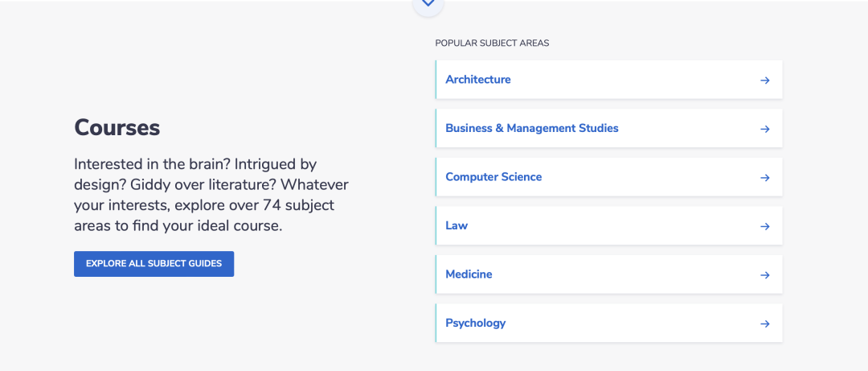Choose Psychology from popular subjects
The image size is (868, 371).
click(609, 323)
